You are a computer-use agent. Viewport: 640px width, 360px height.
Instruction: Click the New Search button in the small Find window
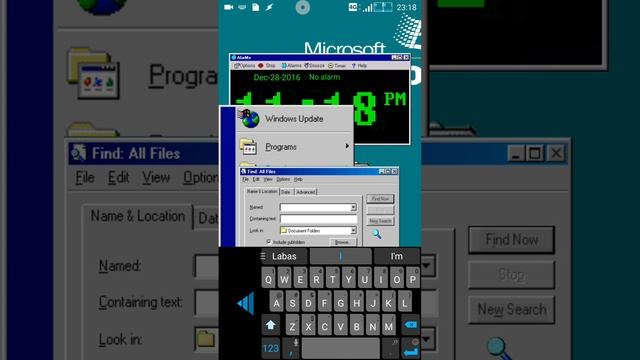(380, 221)
